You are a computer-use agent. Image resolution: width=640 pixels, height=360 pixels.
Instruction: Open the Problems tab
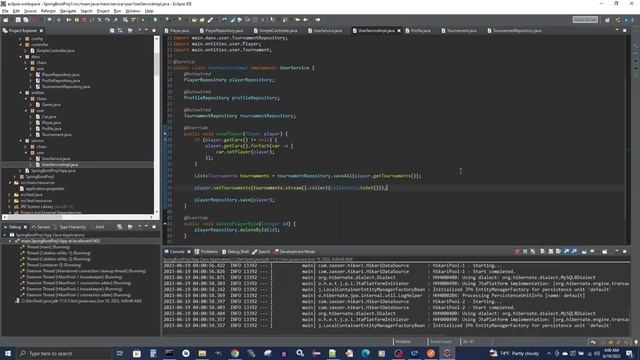pyautogui.click(x=206, y=252)
